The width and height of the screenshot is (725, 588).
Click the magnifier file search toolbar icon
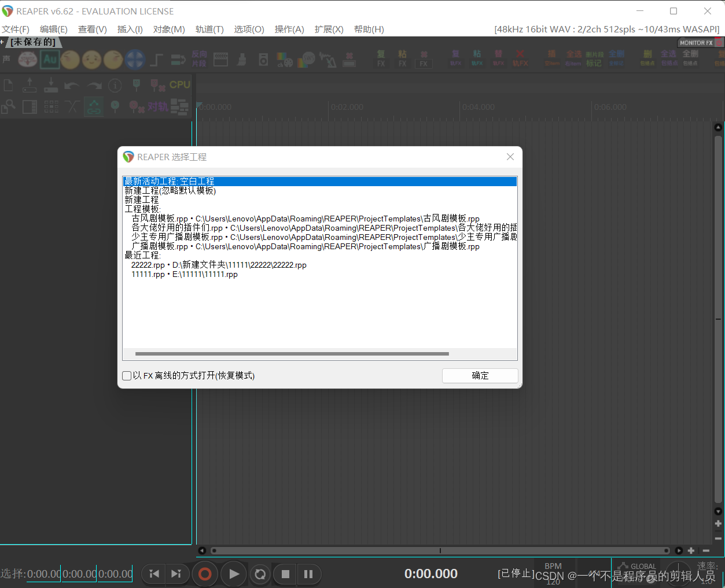click(x=8, y=106)
